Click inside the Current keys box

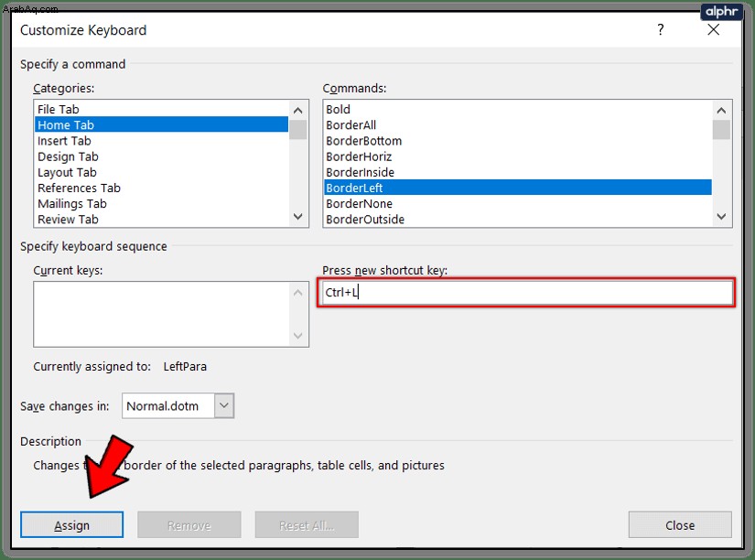pyautogui.click(x=162, y=314)
